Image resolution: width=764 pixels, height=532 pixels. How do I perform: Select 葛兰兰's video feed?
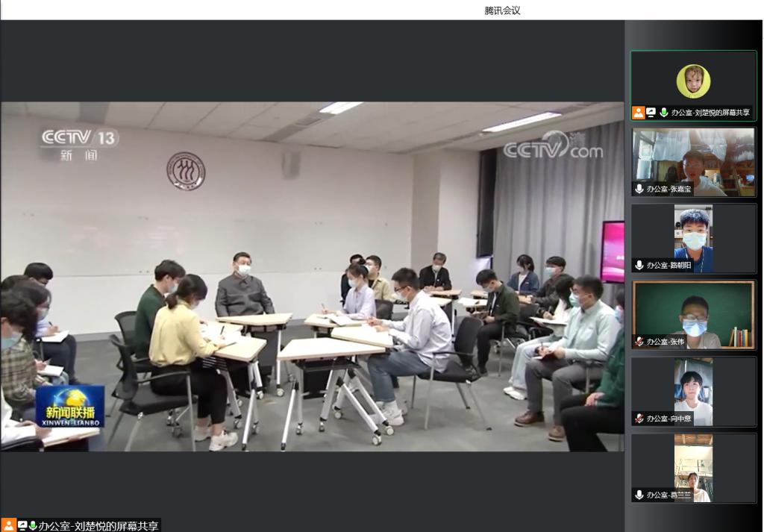tap(693, 468)
